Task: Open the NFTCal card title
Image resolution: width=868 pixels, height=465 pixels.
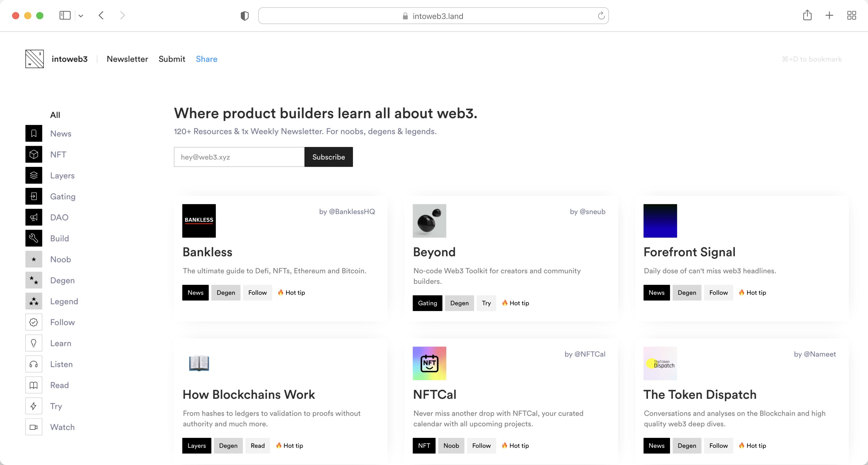Action: click(435, 395)
